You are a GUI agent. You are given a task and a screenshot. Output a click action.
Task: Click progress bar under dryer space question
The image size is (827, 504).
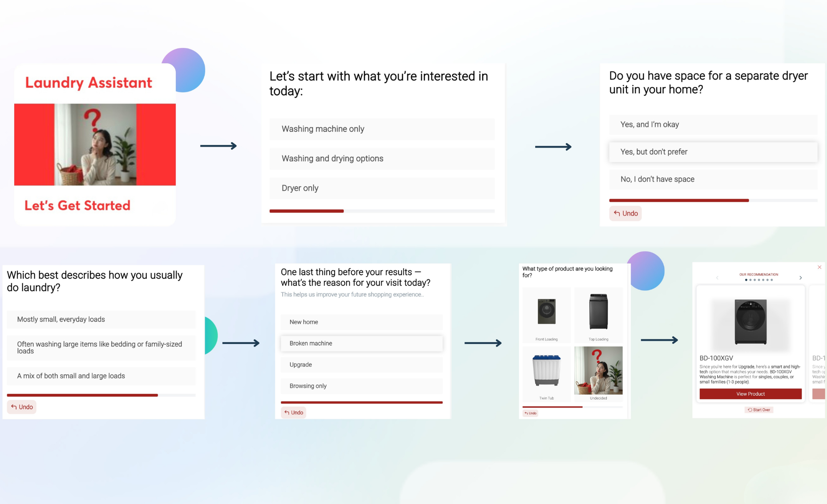[713, 200]
